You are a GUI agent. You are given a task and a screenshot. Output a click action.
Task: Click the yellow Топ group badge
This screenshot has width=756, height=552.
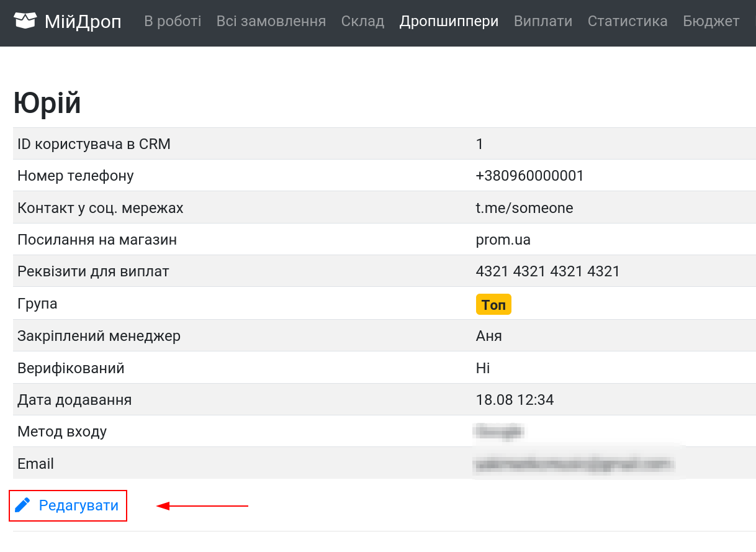point(493,304)
